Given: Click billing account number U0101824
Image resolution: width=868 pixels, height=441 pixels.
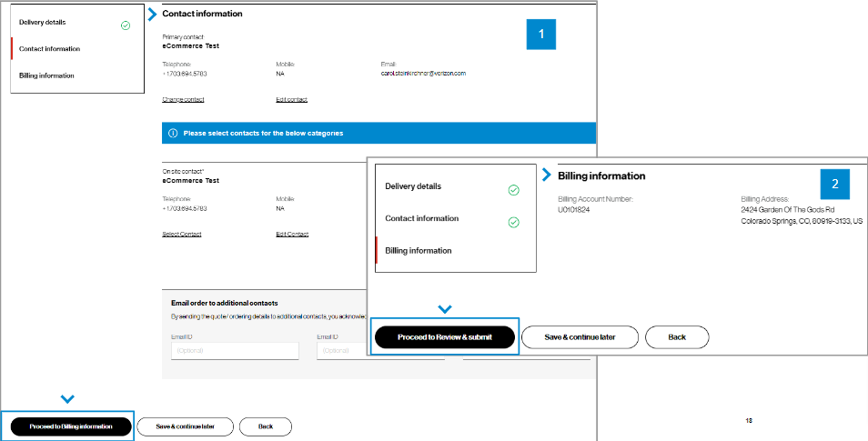Looking at the screenshot, I should pos(575,210).
